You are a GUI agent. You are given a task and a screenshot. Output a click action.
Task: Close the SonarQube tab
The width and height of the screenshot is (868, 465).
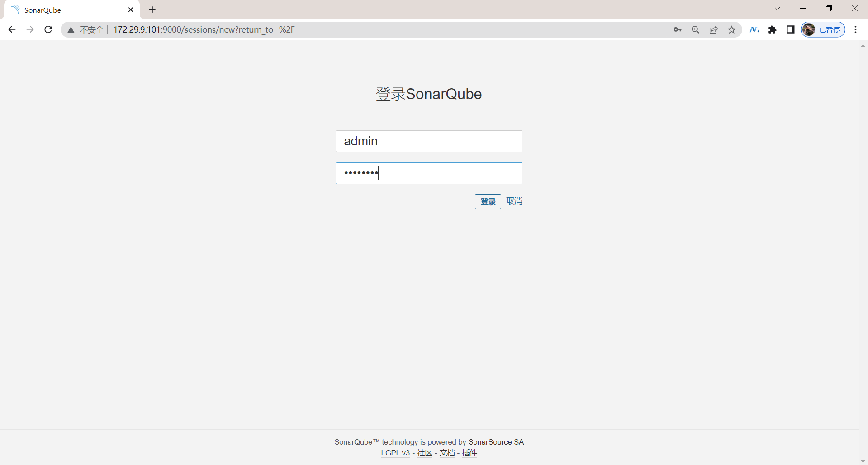pos(131,10)
